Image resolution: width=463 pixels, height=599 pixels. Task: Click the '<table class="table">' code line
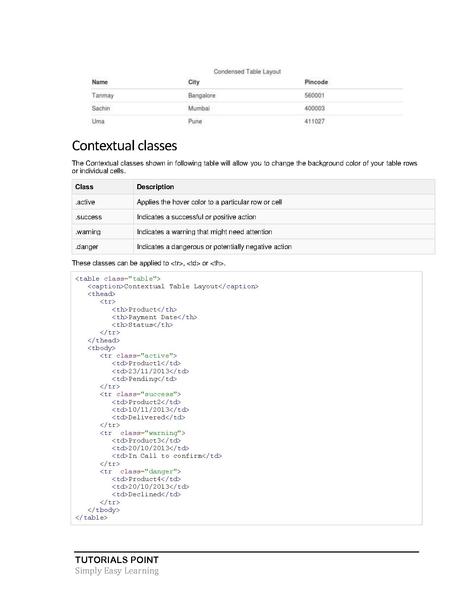point(118,279)
